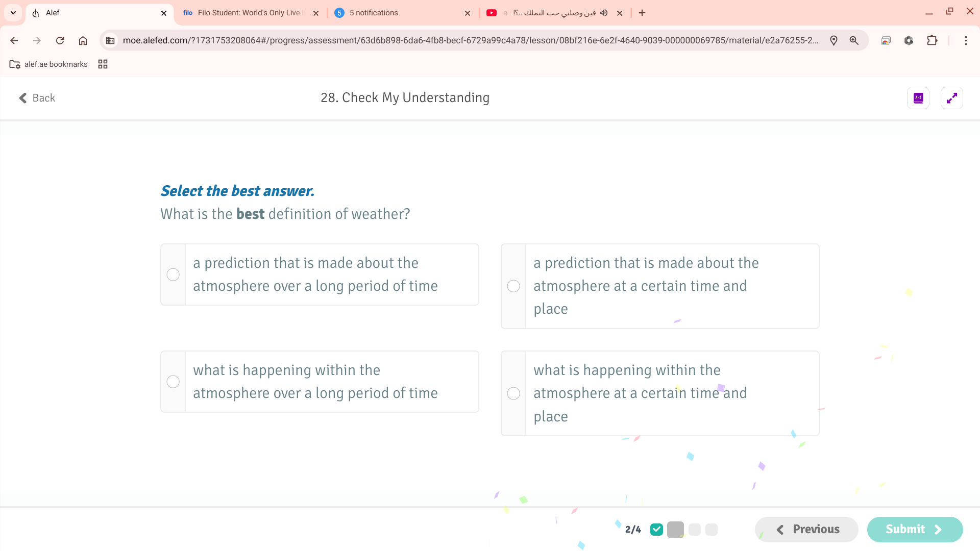Select 'what is happening within the atmosphere over a long period of time'
980x551 pixels.
point(173,381)
